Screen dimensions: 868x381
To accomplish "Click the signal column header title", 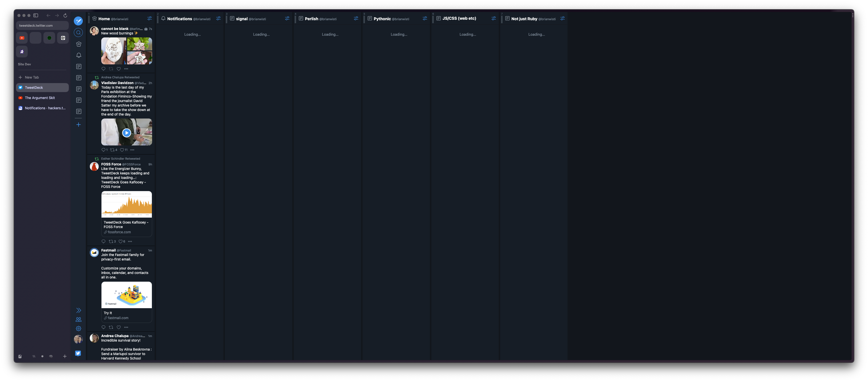I will pyautogui.click(x=242, y=19).
